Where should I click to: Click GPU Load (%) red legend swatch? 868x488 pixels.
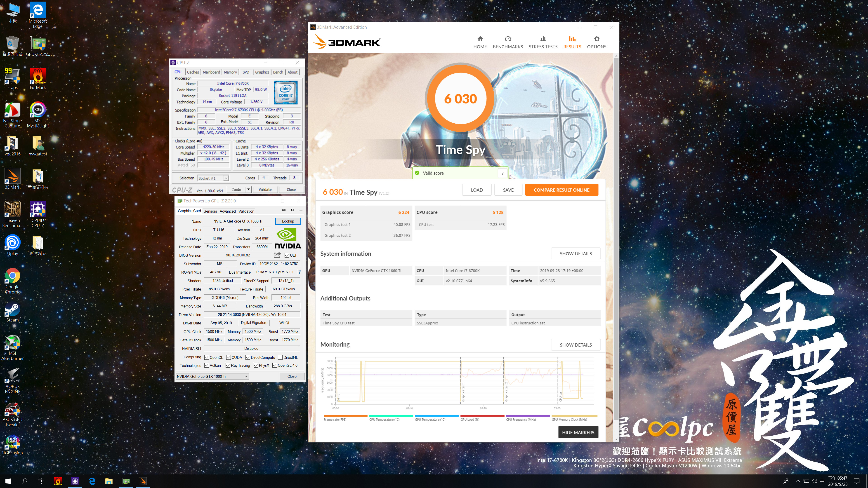(482, 416)
